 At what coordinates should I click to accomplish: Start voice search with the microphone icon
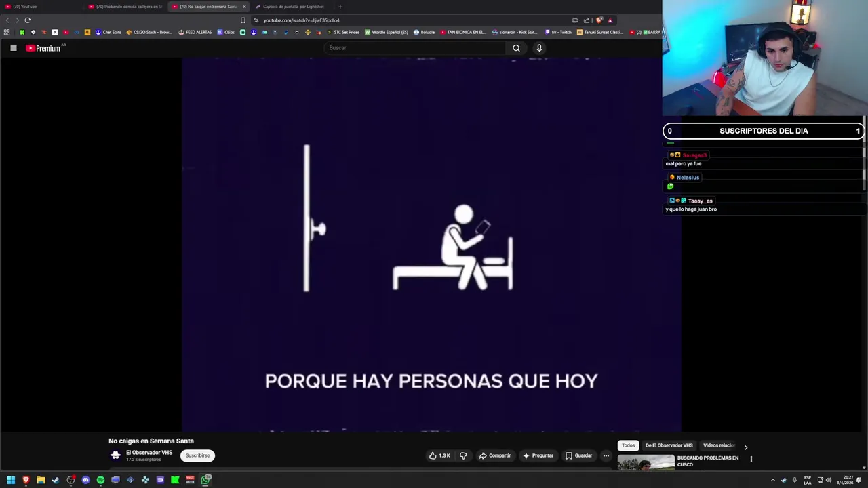tap(539, 48)
